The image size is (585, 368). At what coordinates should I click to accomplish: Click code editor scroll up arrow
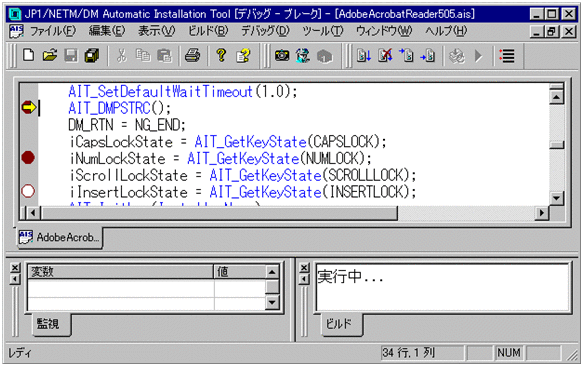(556, 97)
